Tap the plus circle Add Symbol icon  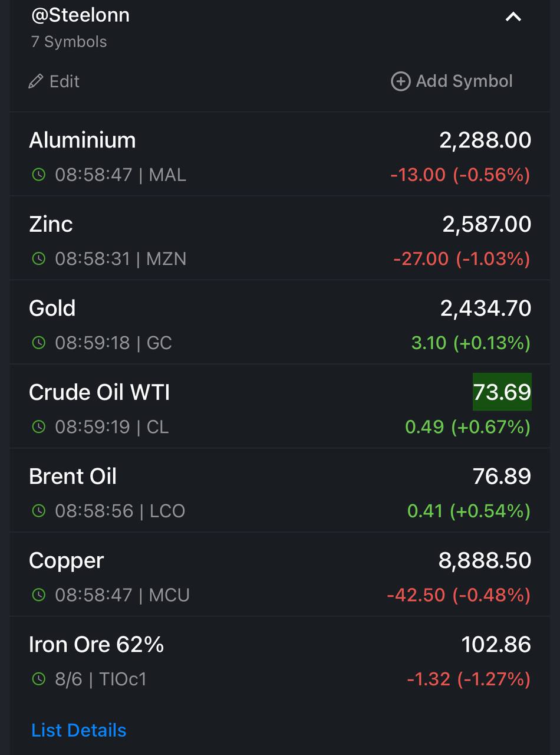(x=401, y=81)
